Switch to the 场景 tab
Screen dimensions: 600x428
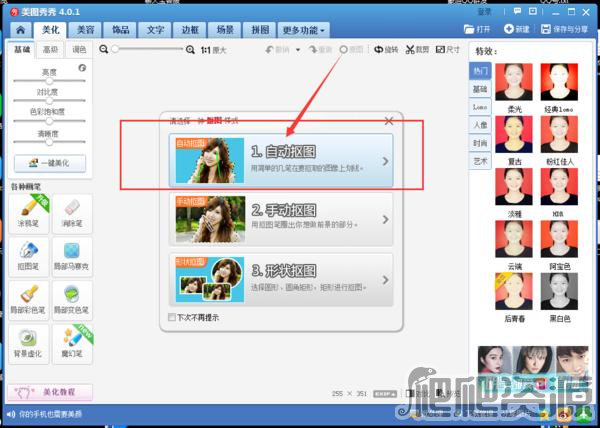(225, 30)
